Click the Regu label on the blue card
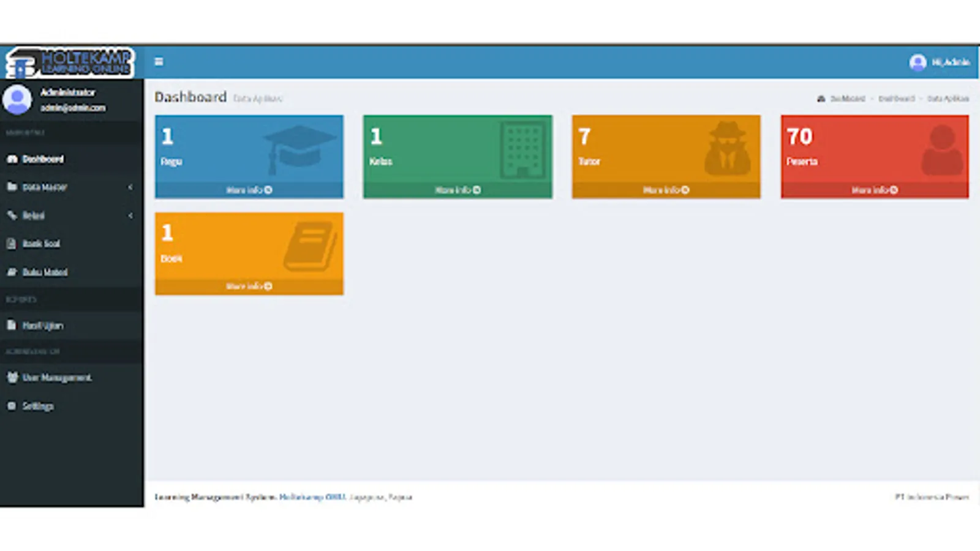This screenshot has width=980, height=551. (x=171, y=162)
